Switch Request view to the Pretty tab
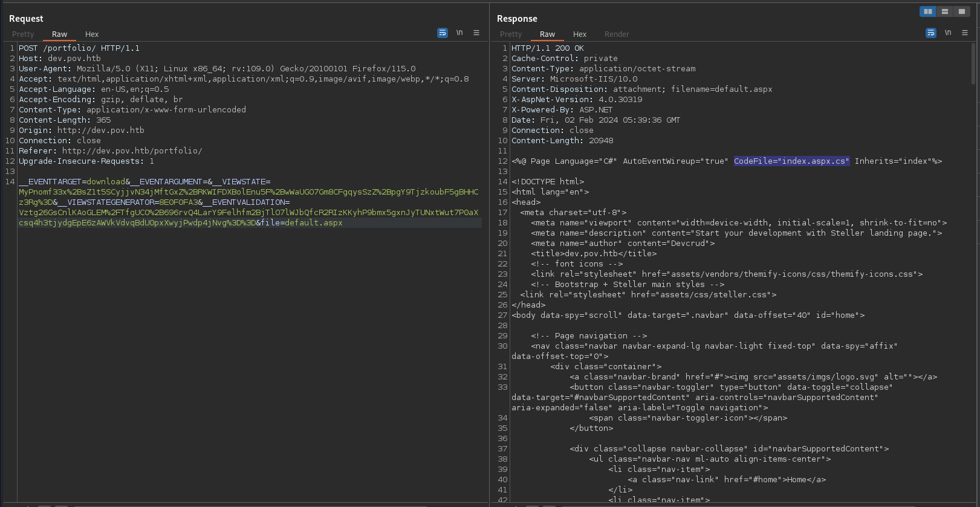 [23, 34]
